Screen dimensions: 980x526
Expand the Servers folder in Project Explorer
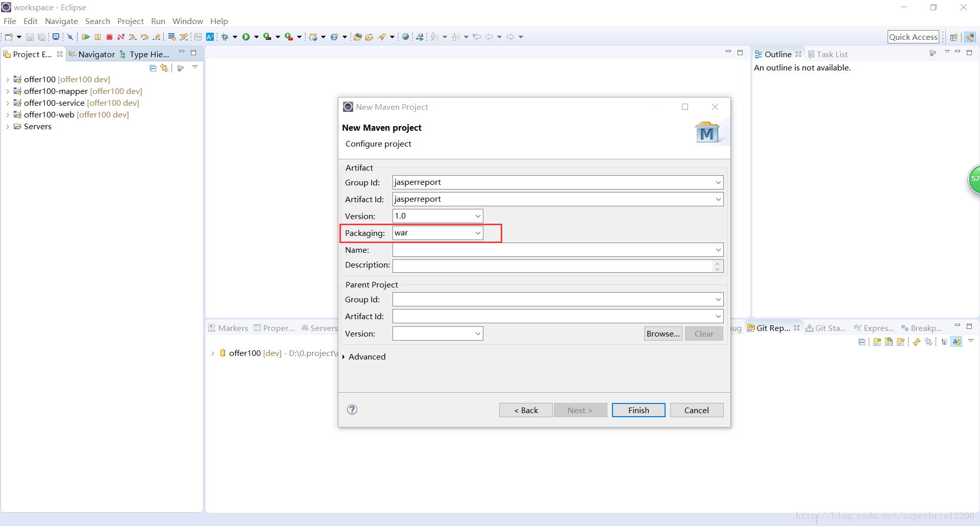coord(8,127)
